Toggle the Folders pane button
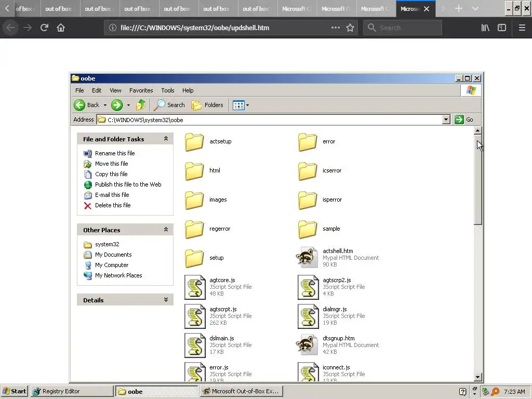This screenshot has height=399, width=532. [x=207, y=105]
